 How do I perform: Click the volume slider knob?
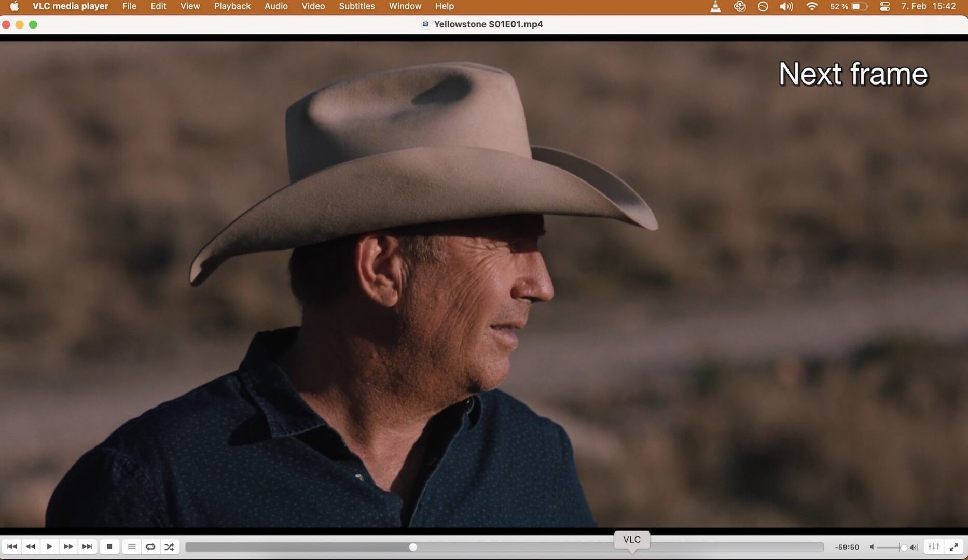(904, 548)
